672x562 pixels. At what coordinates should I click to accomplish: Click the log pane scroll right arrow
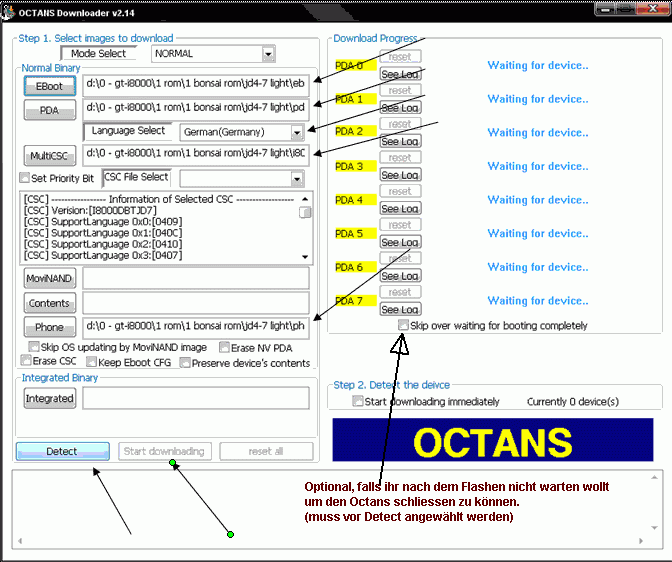point(641,541)
